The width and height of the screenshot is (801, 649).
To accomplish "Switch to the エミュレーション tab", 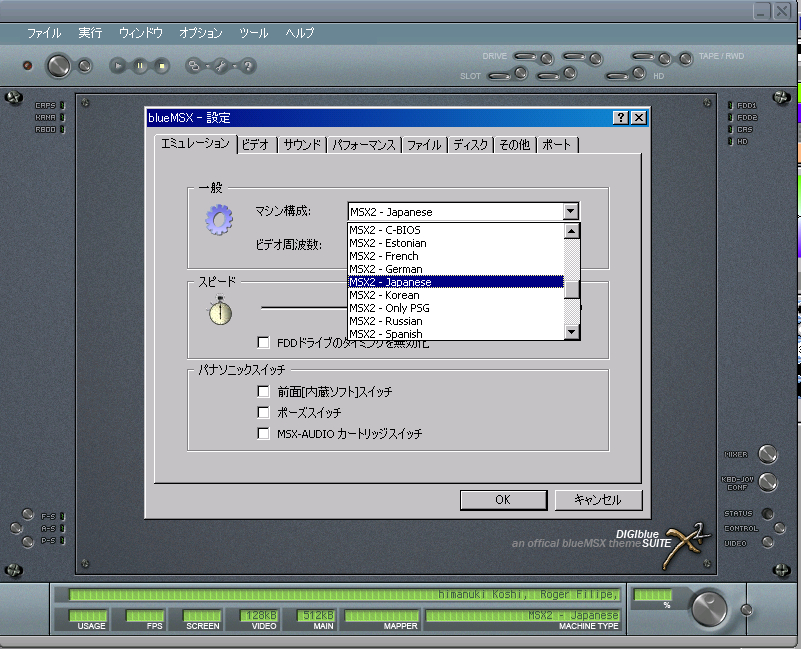I will pos(196,144).
